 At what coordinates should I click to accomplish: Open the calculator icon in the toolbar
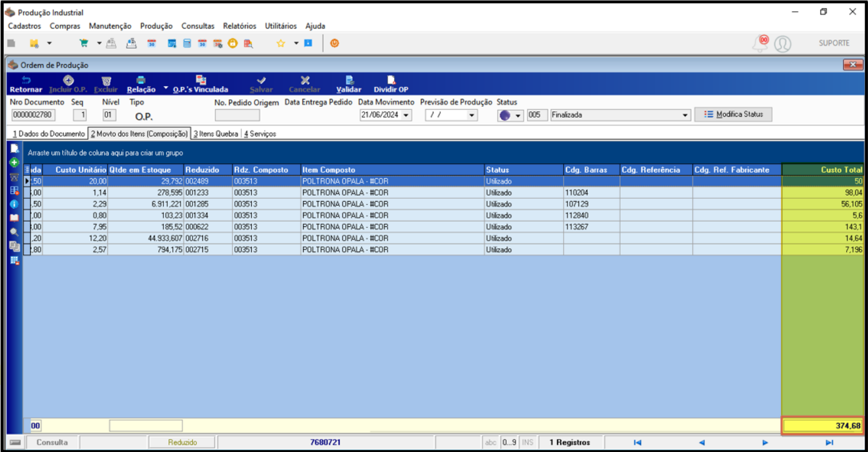point(187,43)
